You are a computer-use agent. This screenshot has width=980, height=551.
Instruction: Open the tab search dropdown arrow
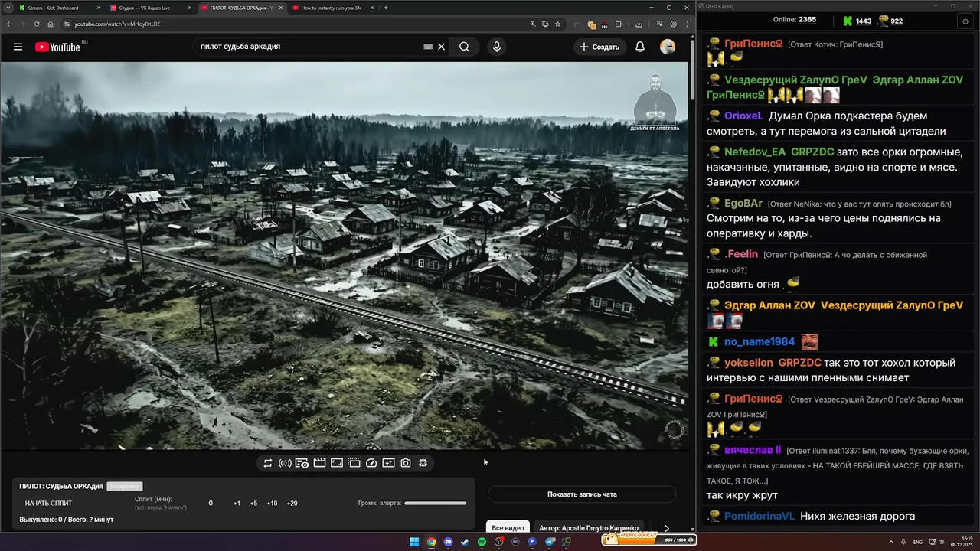(7, 8)
